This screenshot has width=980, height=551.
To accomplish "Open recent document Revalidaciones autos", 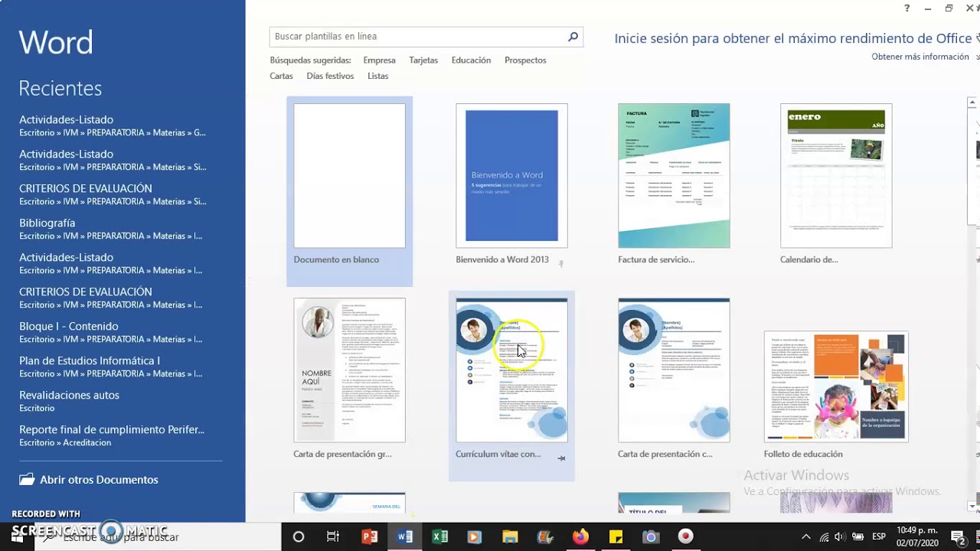I will point(69,401).
